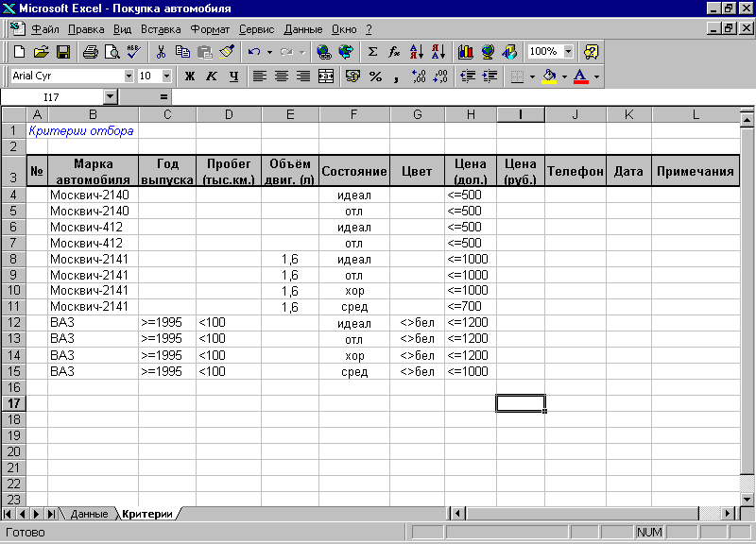Open the Файл menu
Viewport: 756px width, 544px height.
pos(45,29)
